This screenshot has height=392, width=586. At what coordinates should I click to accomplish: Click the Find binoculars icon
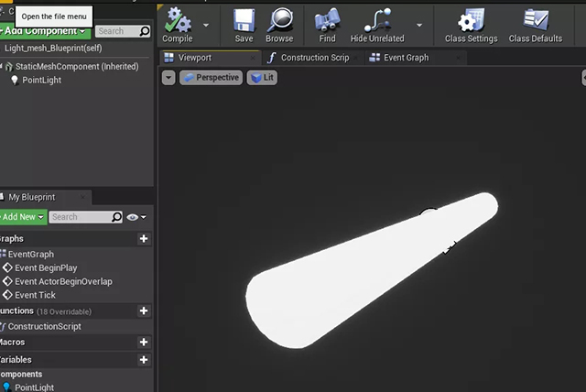click(x=327, y=20)
